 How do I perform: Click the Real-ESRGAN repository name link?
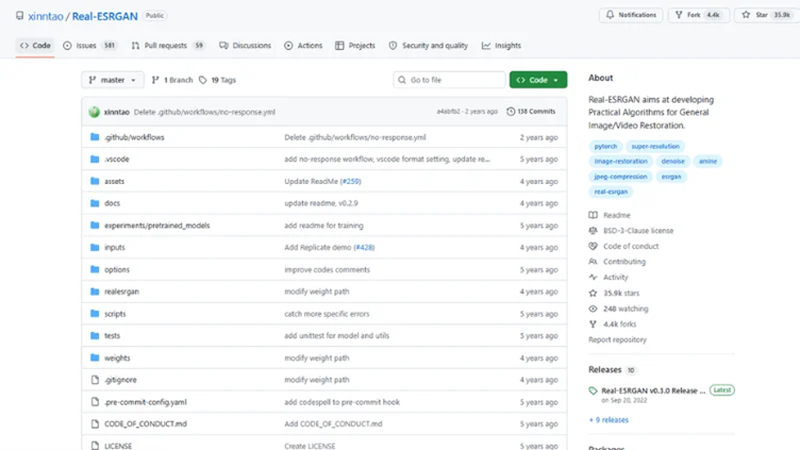click(105, 16)
